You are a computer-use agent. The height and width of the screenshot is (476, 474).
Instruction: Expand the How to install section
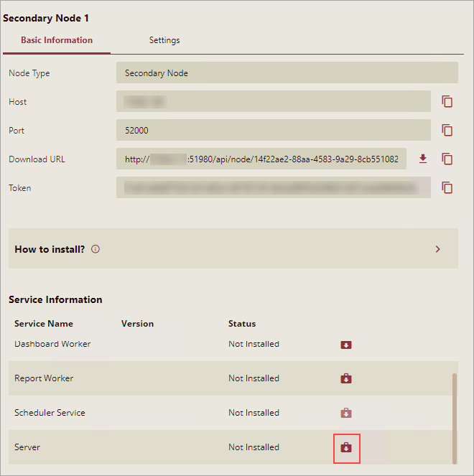pyautogui.click(x=437, y=249)
